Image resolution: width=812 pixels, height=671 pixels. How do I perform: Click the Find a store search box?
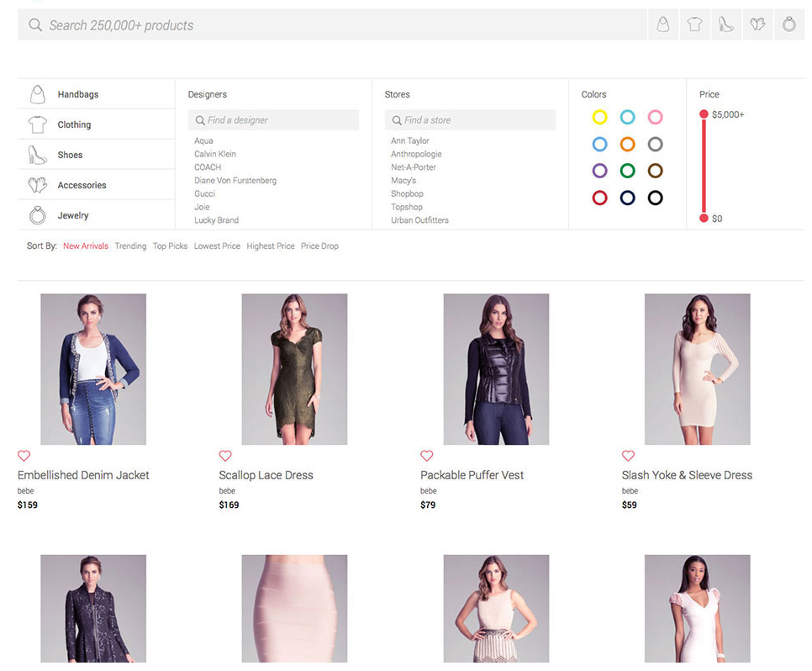point(470,120)
